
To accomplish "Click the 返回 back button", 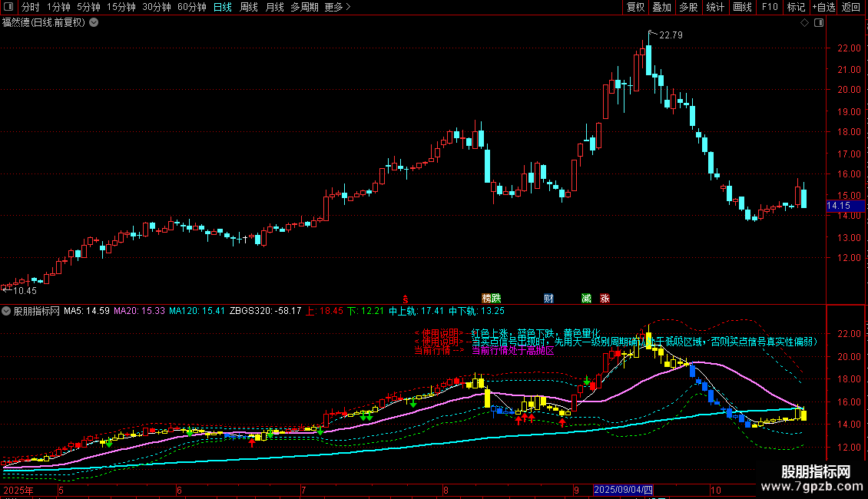I will (x=851, y=7).
